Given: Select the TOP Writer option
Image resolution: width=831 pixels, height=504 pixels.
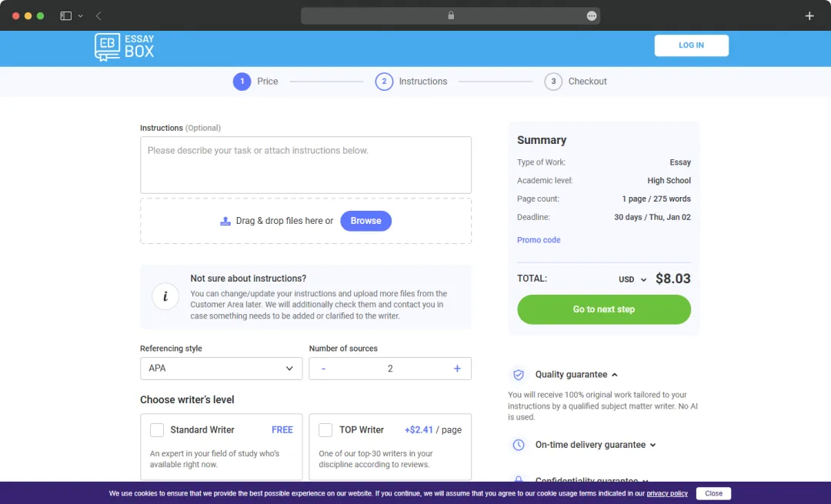Looking at the screenshot, I should pyautogui.click(x=325, y=429).
